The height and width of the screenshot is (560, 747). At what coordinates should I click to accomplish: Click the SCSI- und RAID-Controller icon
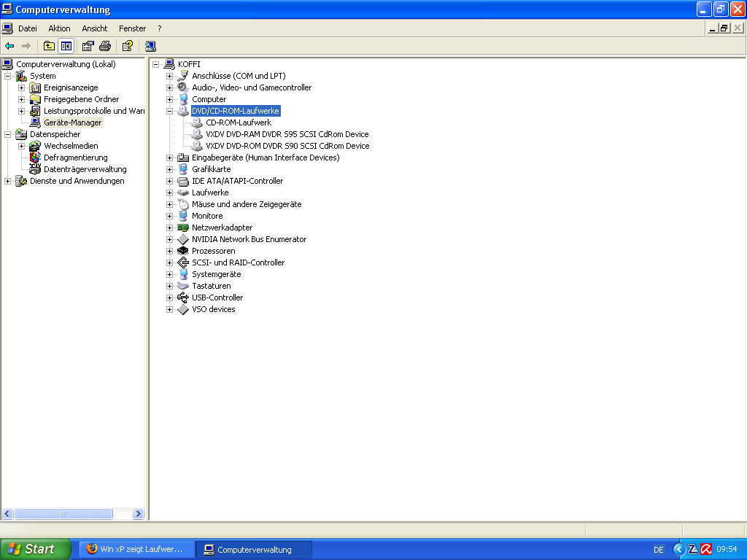[183, 262]
